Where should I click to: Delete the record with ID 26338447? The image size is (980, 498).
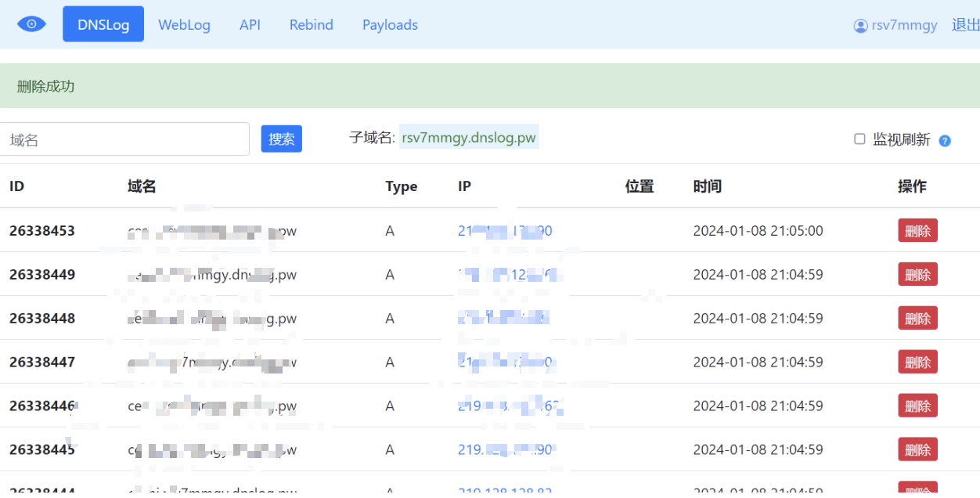tap(917, 363)
